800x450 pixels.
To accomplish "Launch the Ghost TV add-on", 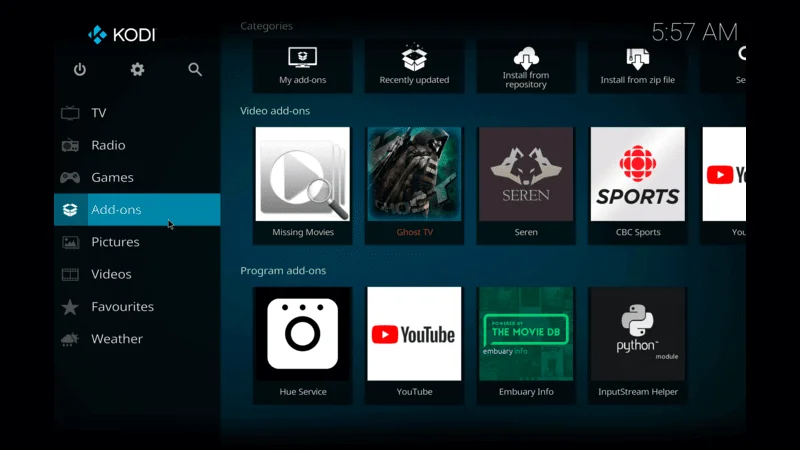I will click(x=414, y=185).
